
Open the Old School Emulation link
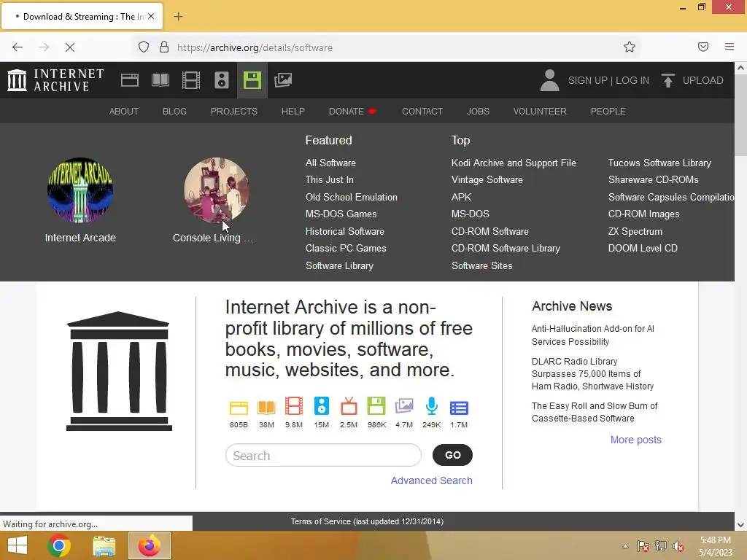[x=352, y=197]
